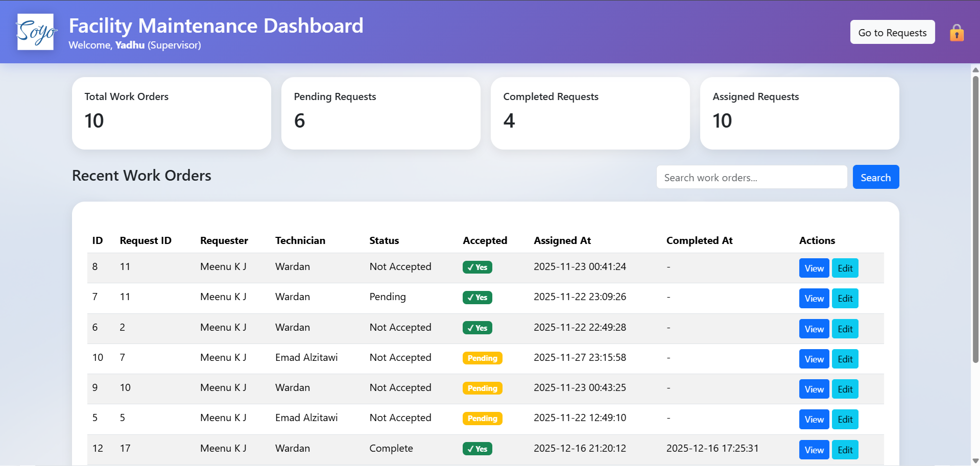The width and height of the screenshot is (980, 466).
Task: Click the Yes badge on row ID 6
Action: click(x=476, y=328)
